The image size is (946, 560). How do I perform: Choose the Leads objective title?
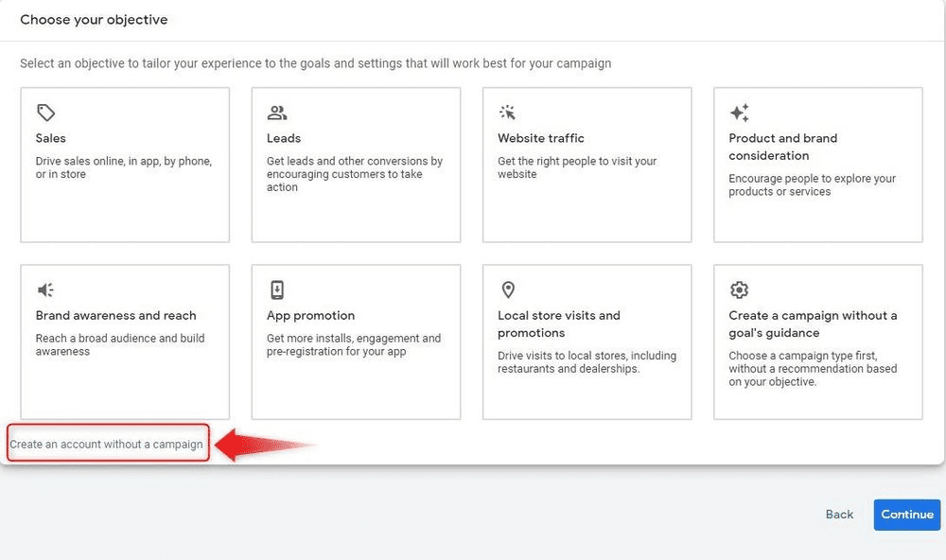284,138
